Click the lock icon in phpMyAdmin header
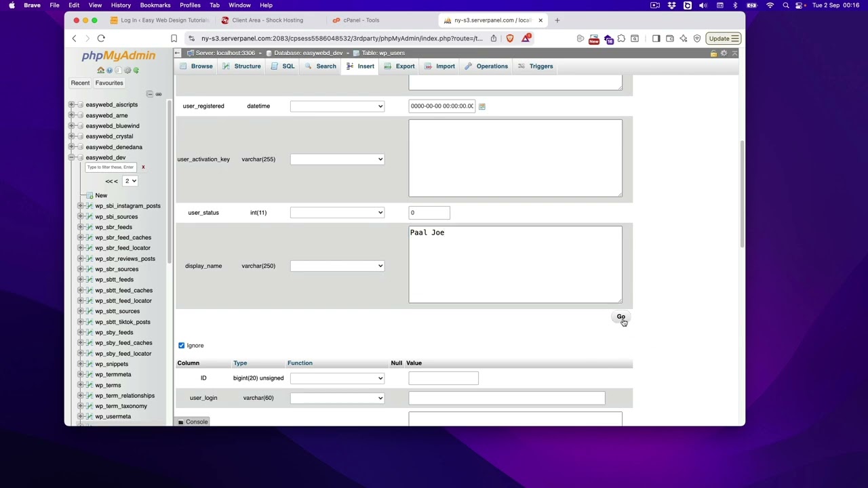 pyautogui.click(x=713, y=53)
